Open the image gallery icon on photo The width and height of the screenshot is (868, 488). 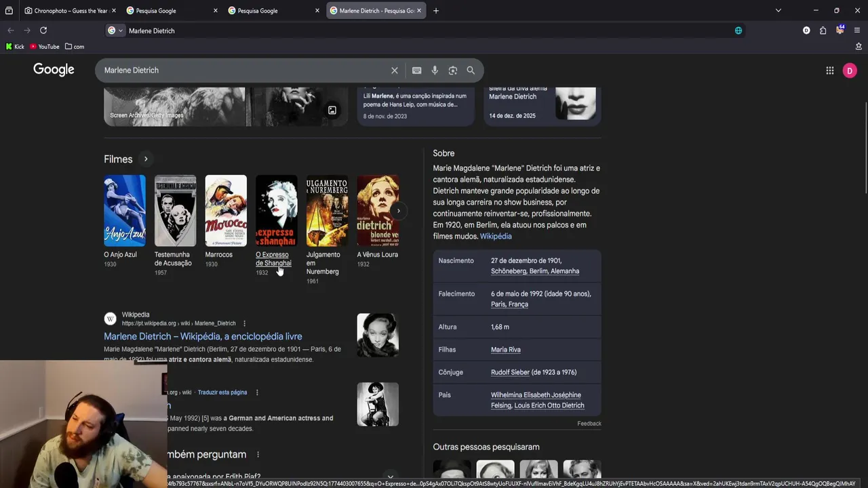pos(332,110)
